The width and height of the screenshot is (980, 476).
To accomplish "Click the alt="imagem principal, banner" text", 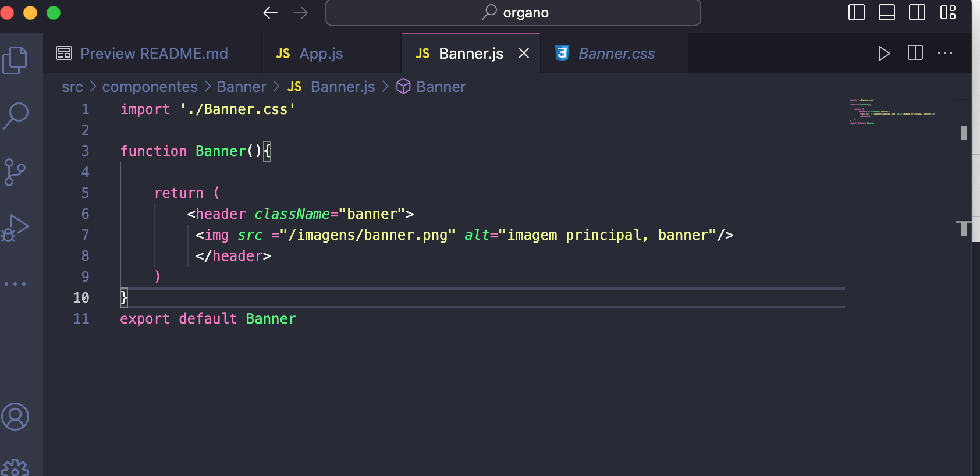I will [x=590, y=235].
